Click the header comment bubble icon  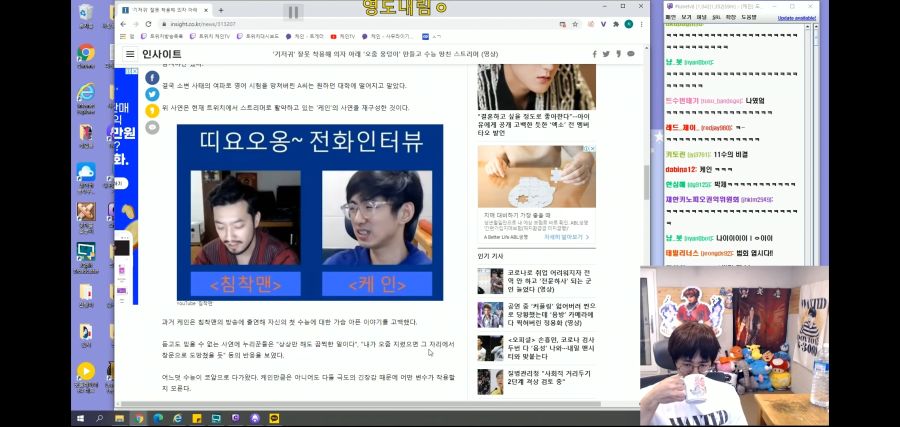click(x=631, y=54)
